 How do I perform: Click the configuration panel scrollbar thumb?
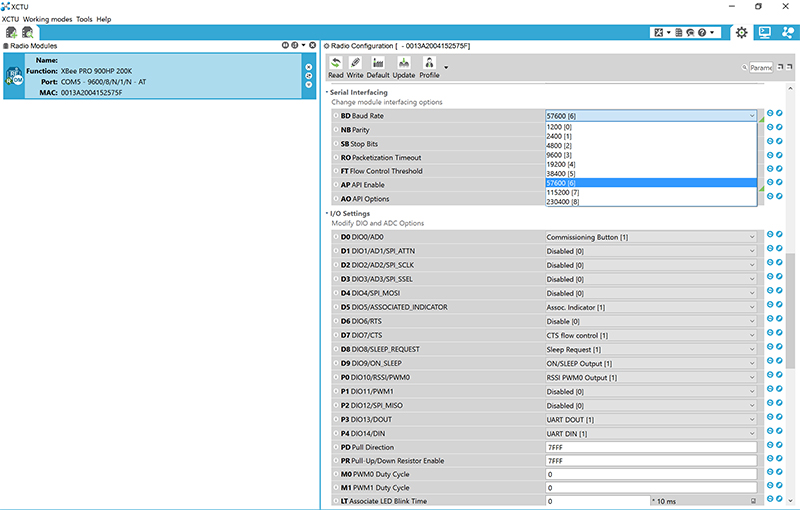pos(790,310)
